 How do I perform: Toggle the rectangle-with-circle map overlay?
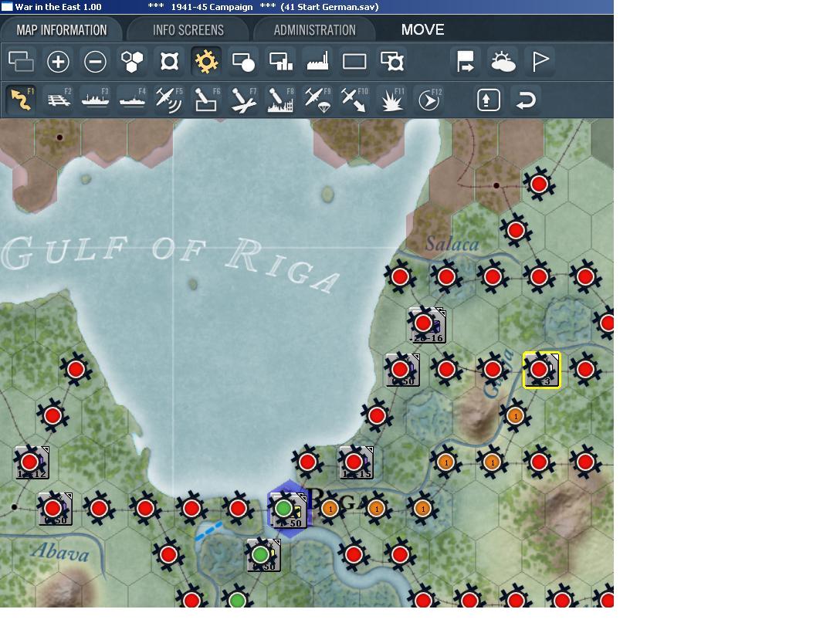[243, 61]
